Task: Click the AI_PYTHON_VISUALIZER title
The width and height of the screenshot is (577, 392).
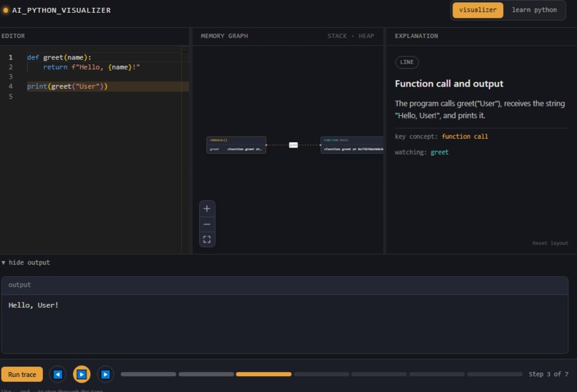Action: pos(61,10)
